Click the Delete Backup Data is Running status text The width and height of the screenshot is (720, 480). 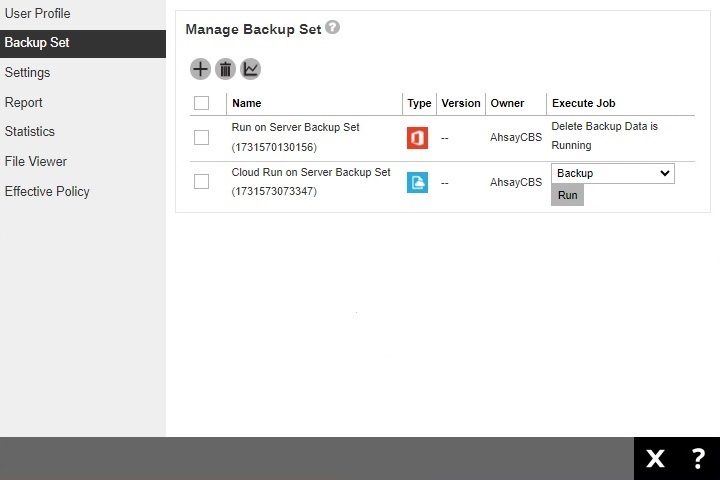[x=604, y=136]
